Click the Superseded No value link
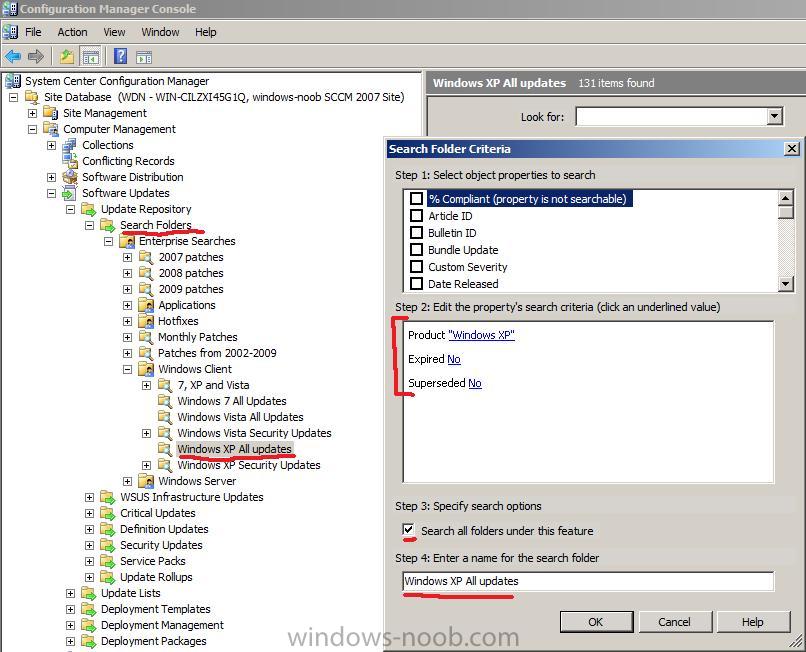Screen dimensions: 806x652 475,383
